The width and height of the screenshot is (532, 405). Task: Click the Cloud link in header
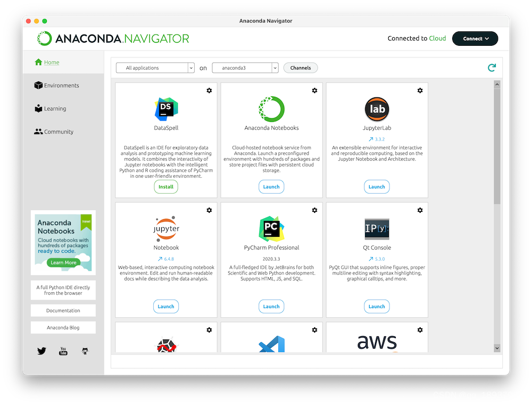pos(437,38)
